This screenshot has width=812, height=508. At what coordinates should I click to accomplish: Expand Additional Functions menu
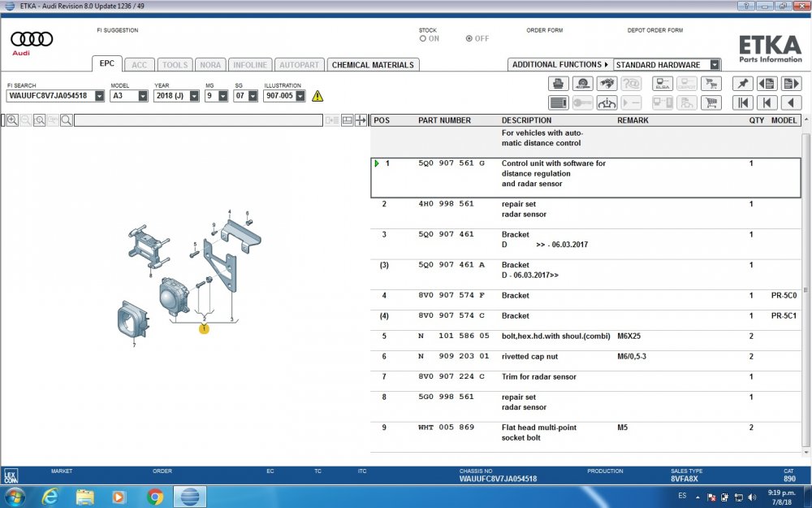click(x=559, y=65)
